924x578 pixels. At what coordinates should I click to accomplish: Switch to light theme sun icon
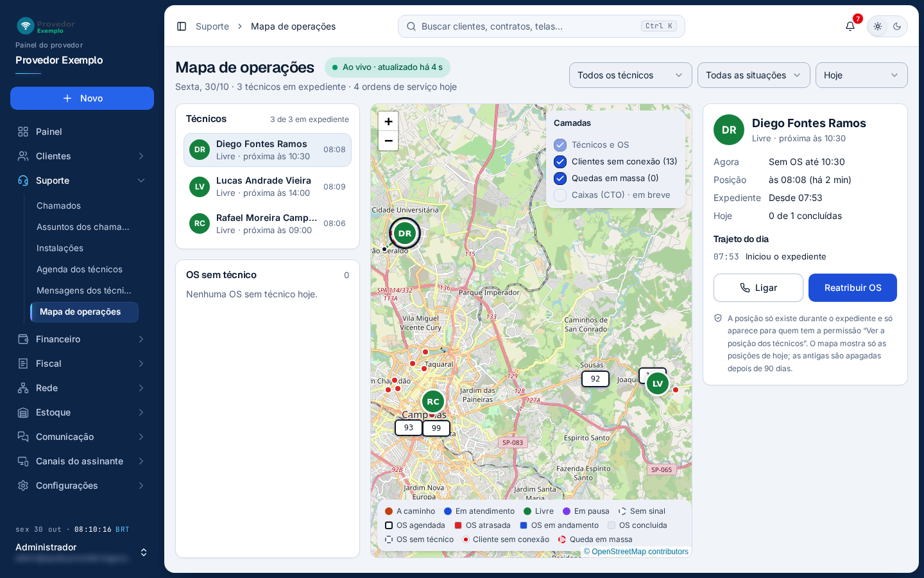pyautogui.click(x=878, y=26)
